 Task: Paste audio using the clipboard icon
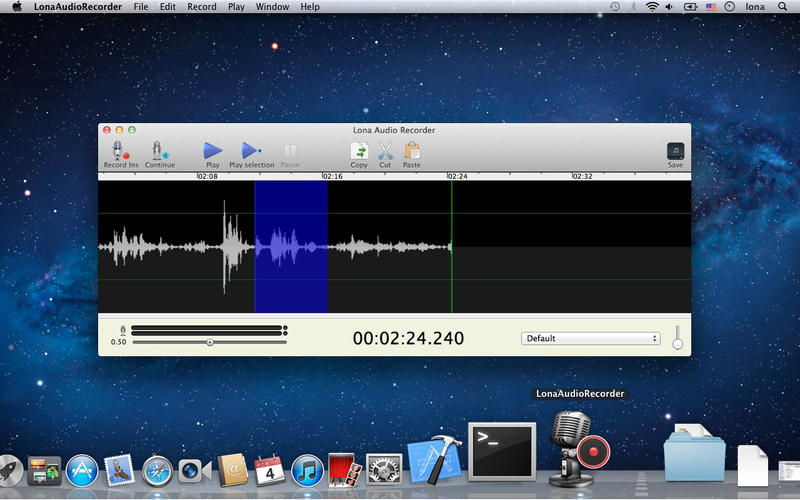tap(411, 151)
